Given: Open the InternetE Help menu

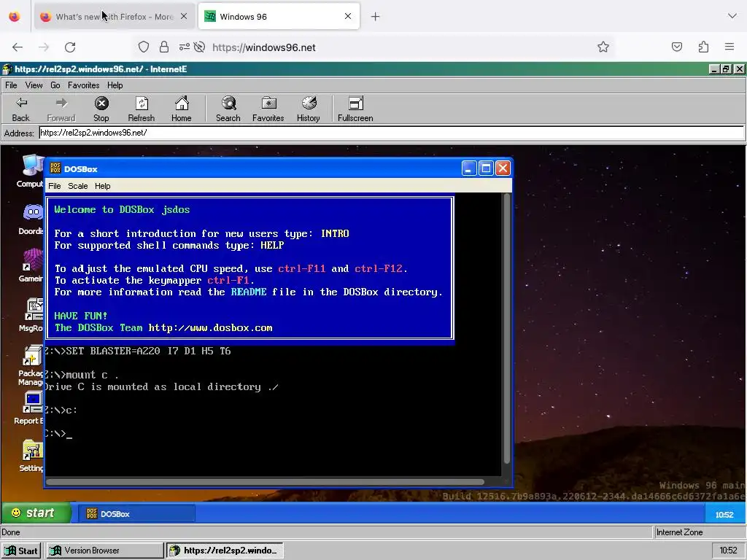Looking at the screenshot, I should 115,85.
